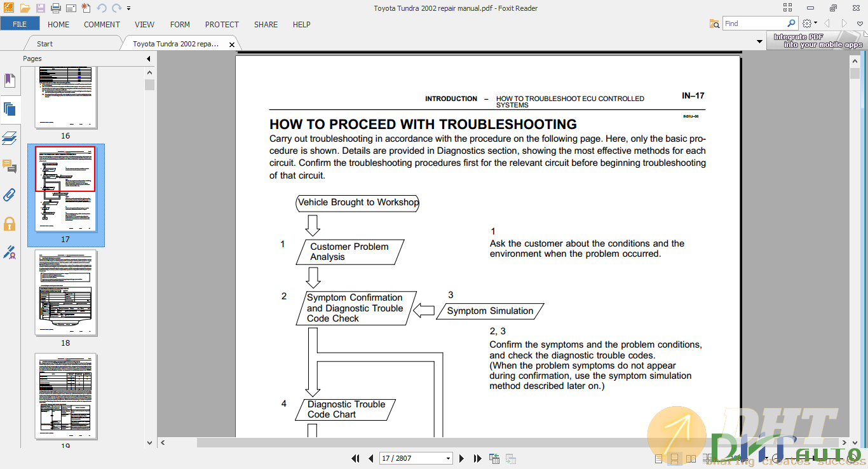Go to last page button
This screenshot has height=469, width=868.
click(478, 458)
